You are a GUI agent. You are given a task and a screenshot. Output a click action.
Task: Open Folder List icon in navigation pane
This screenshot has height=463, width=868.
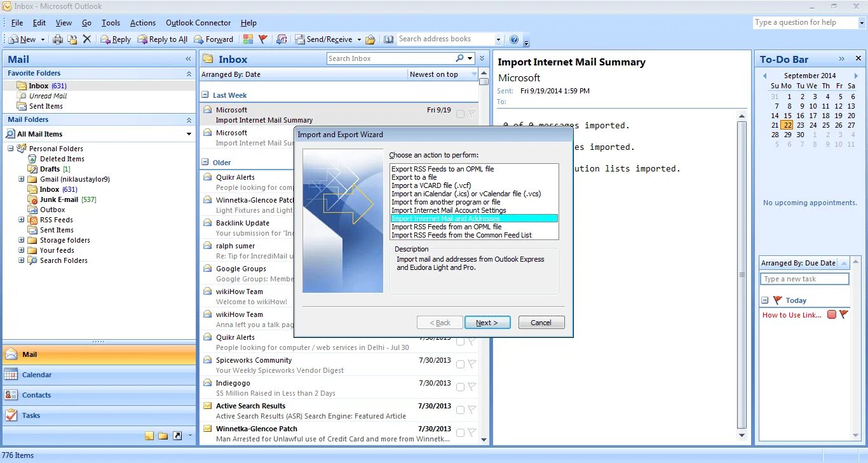pos(163,436)
